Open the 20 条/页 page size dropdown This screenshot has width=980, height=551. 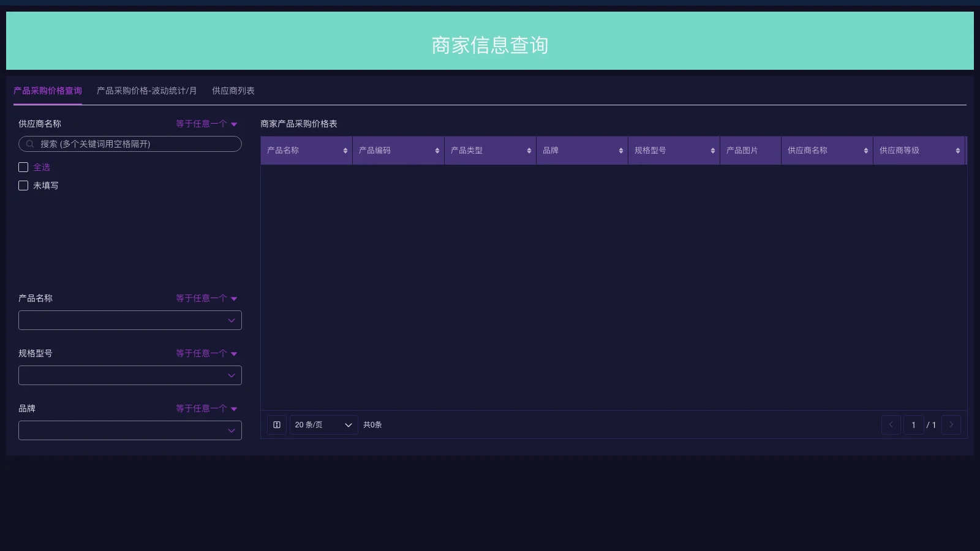(323, 424)
